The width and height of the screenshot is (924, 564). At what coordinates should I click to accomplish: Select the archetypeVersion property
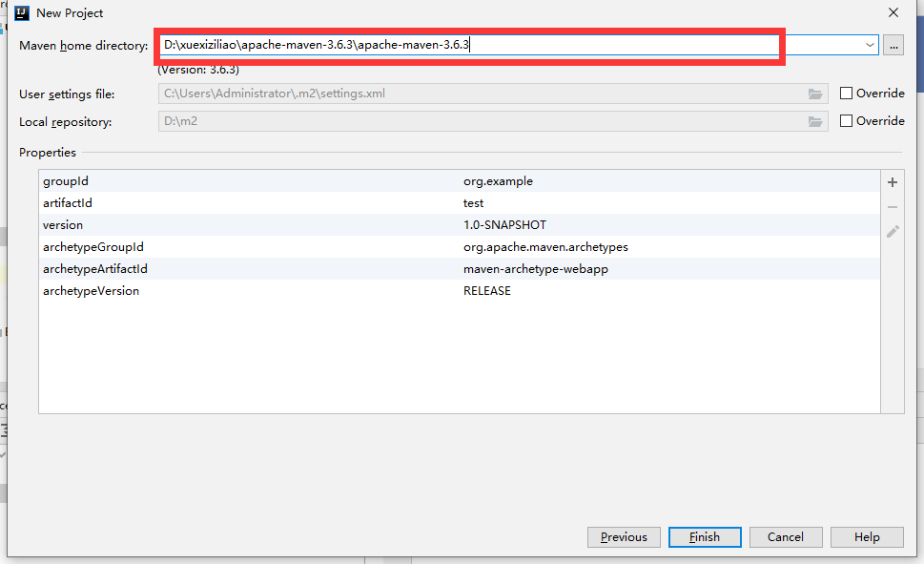pyautogui.click(x=91, y=291)
